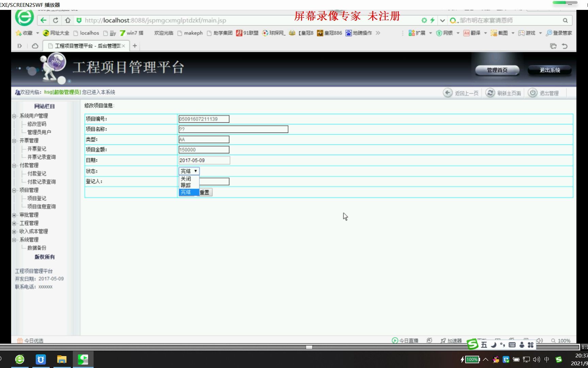The height and width of the screenshot is (368, 588).
Task: Click the 返回上一页 back arrow icon
Action: pyautogui.click(x=448, y=93)
